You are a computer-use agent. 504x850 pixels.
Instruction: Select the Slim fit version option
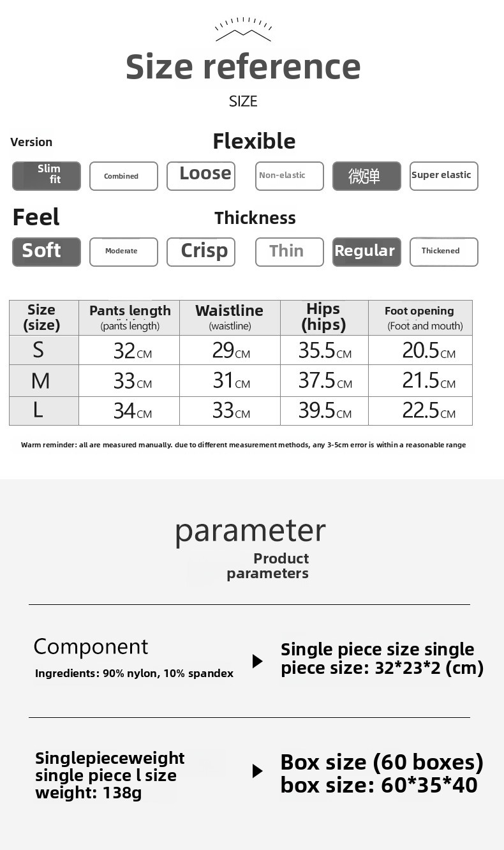point(47,176)
